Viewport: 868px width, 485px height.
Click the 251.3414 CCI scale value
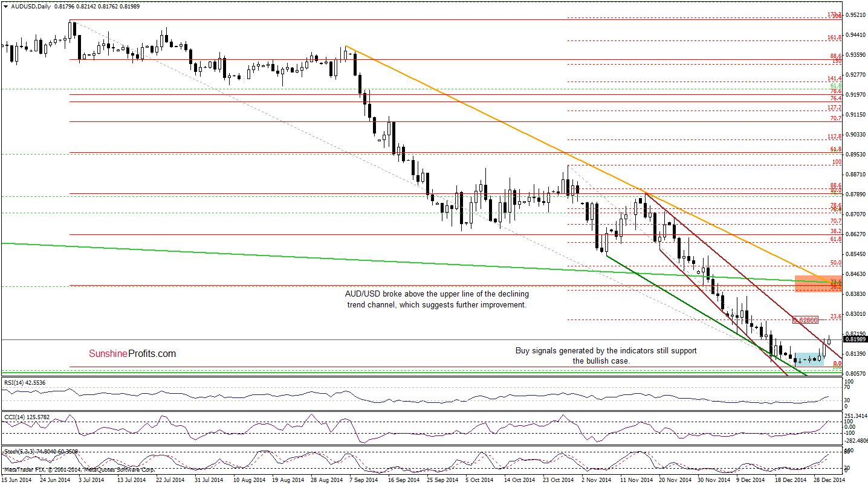pyautogui.click(x=856, y=416)
